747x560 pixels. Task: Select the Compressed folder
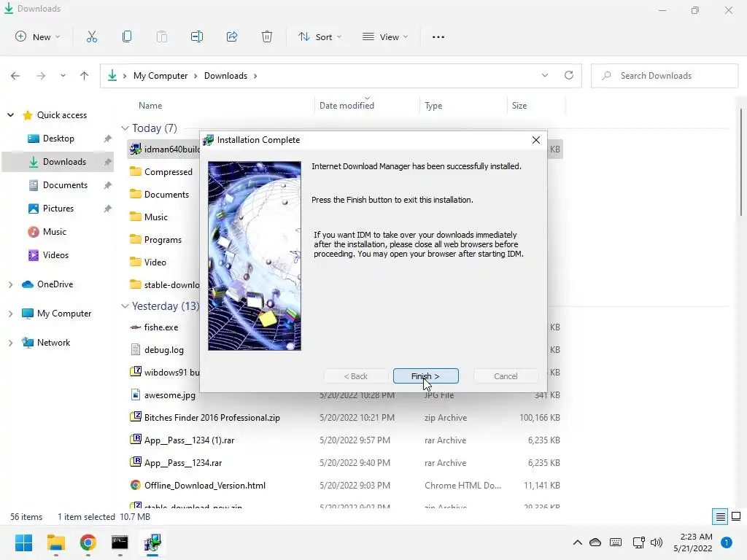[161, 171]
